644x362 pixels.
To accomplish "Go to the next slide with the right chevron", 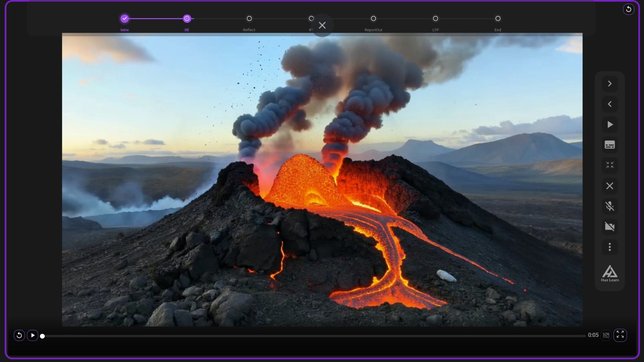I will coord(610,83).
